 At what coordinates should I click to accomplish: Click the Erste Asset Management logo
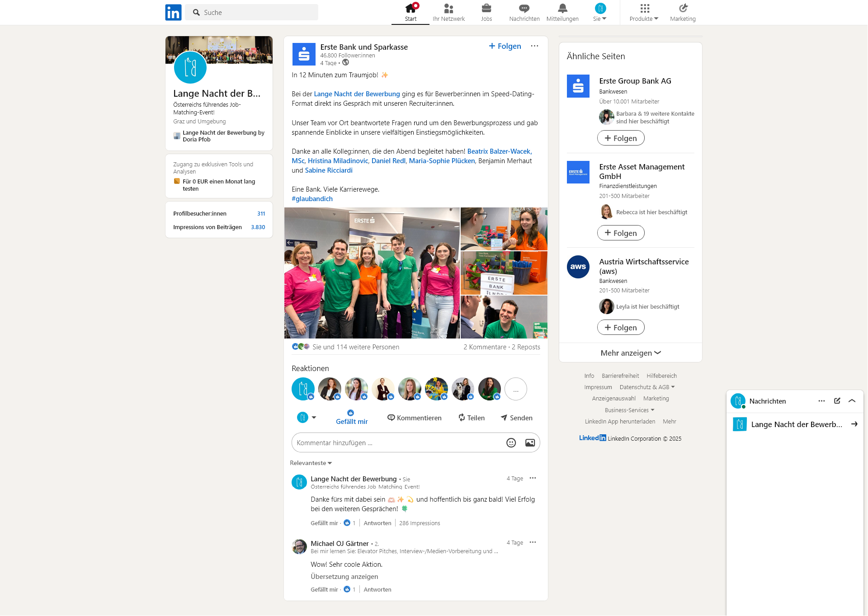(578, 172)
